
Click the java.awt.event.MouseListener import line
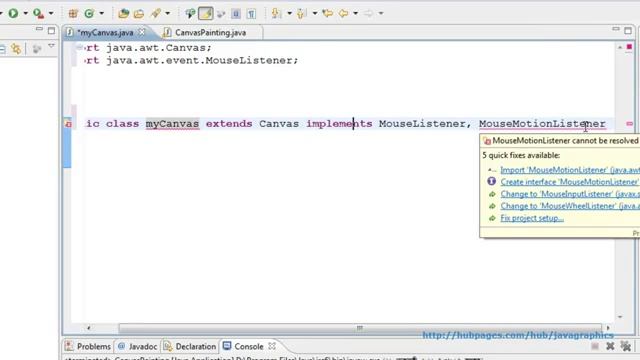point(192,60)
